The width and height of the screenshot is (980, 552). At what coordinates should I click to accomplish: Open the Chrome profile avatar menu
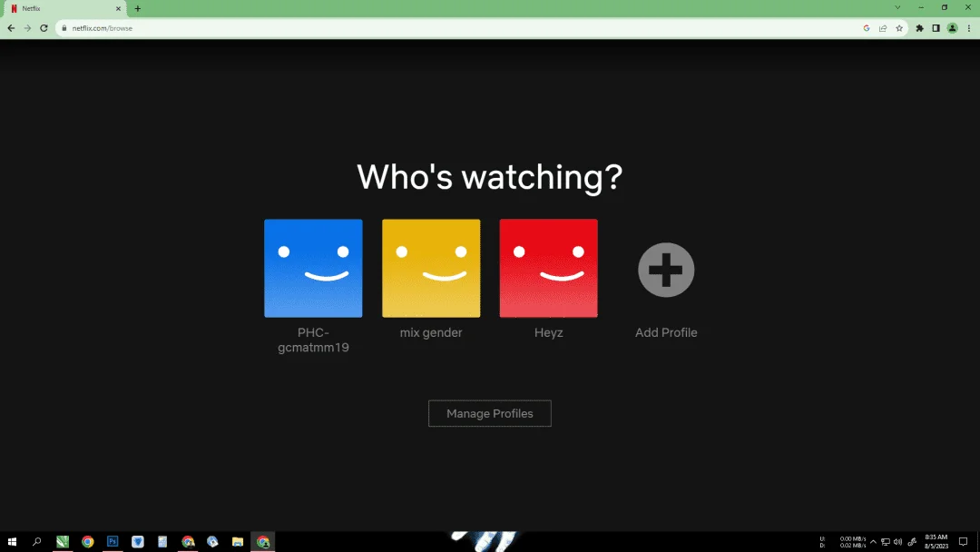pyautogui.click(x=952, y=28)
